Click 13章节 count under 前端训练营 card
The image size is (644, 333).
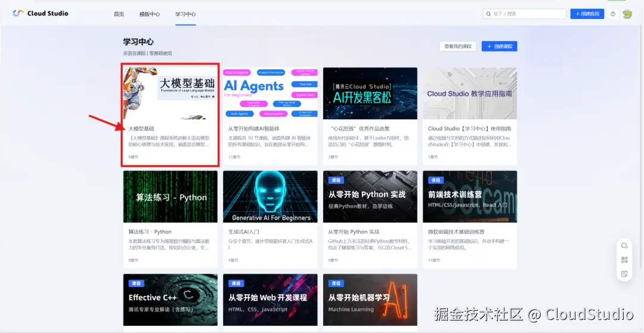(434, 260)
